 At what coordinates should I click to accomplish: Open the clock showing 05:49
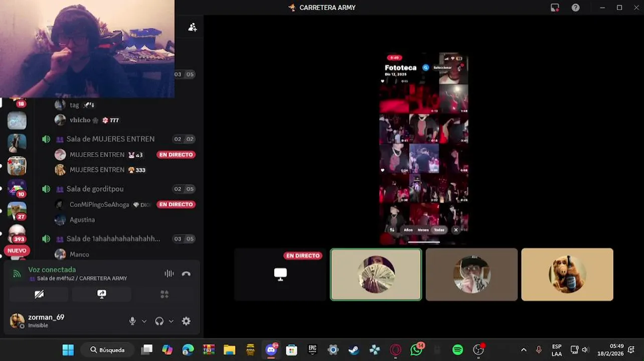tap(610, 350)
